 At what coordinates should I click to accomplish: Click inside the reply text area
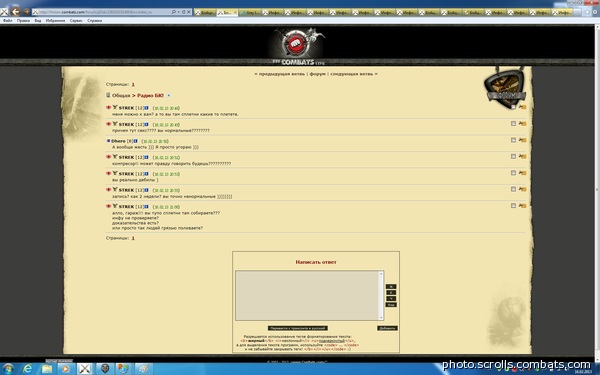click(307, 295)
